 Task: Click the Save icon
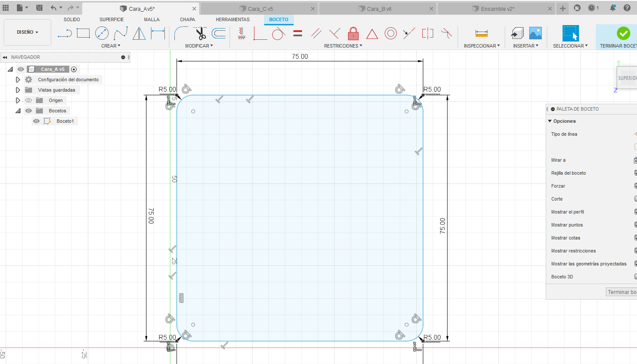(39, 8)
